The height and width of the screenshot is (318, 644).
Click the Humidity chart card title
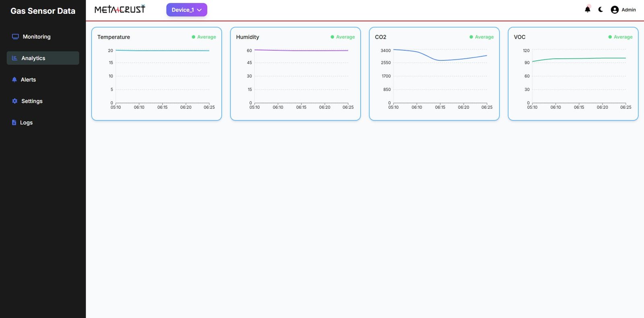[x=248, y=37]
